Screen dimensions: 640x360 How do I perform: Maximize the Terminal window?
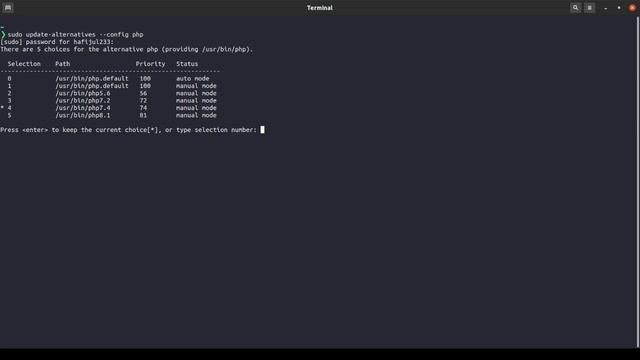pyautogui.click(x=619, y=8)
